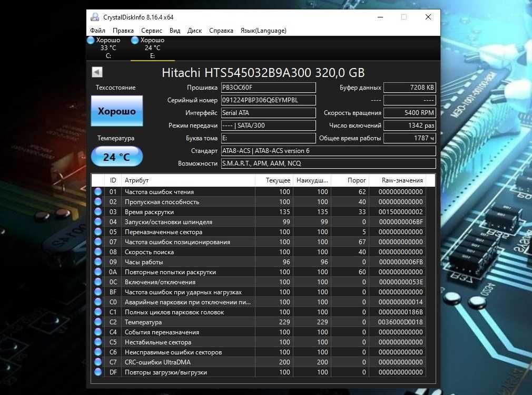Click status orb for attribute C6
532x395 pixels.
click(x=98, y=352)
